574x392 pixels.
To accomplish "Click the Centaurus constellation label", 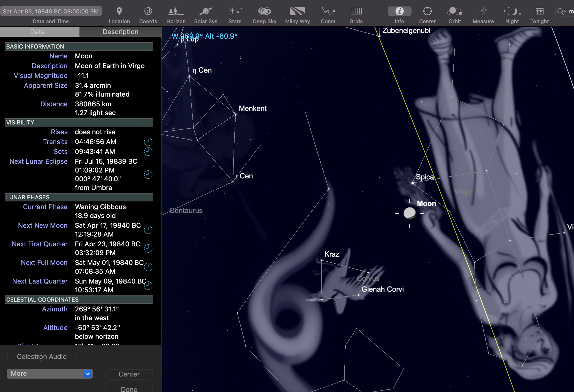I will [186, 211].
